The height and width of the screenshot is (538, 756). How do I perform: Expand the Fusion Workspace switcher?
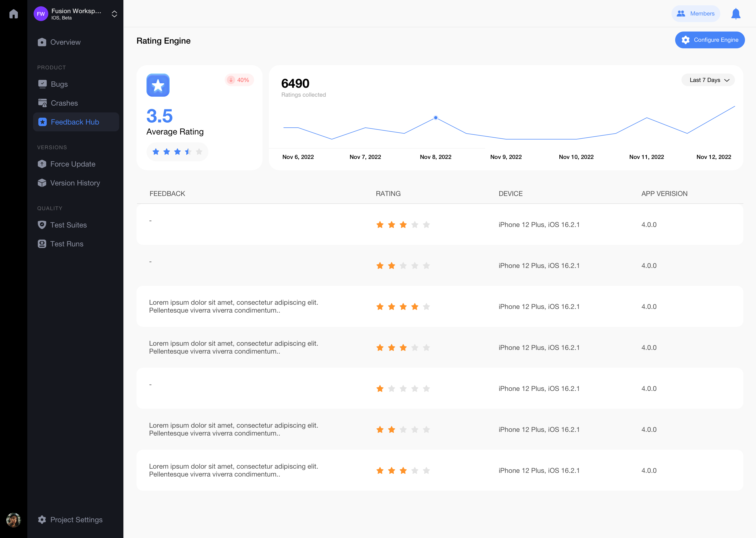click(114, 14)
